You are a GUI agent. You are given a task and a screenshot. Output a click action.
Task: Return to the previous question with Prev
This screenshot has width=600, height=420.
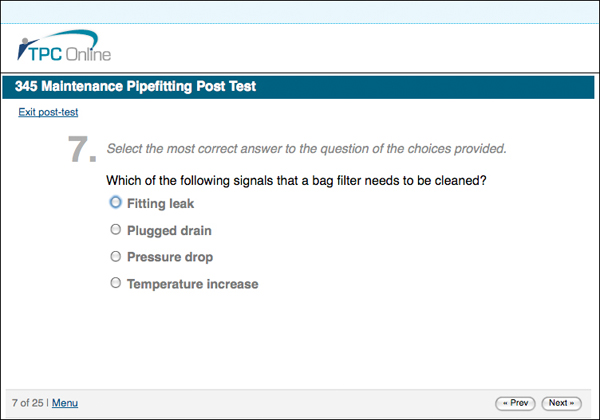(515, 403)
